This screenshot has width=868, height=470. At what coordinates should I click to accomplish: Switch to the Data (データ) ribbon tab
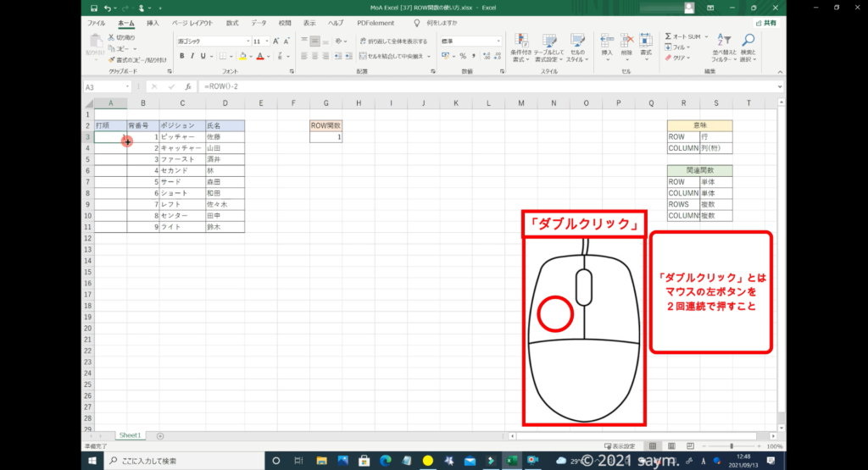259,23
